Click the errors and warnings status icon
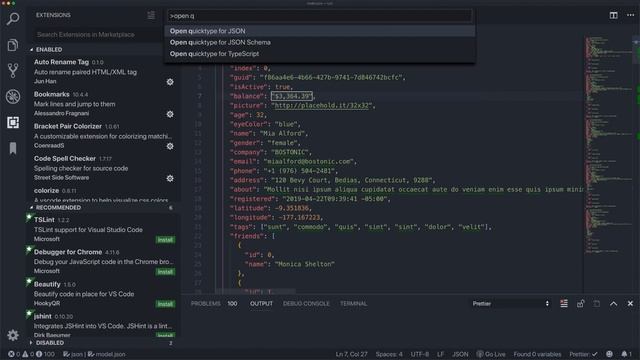 [31, 354]
